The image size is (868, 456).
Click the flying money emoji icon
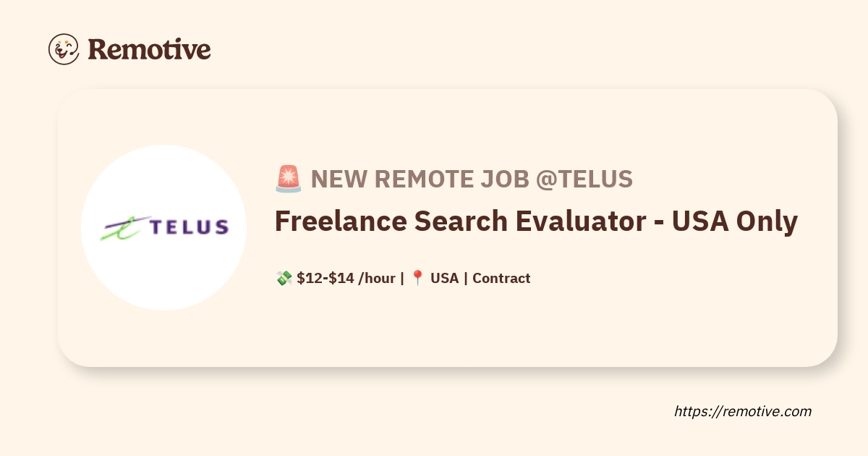point(284,278)
